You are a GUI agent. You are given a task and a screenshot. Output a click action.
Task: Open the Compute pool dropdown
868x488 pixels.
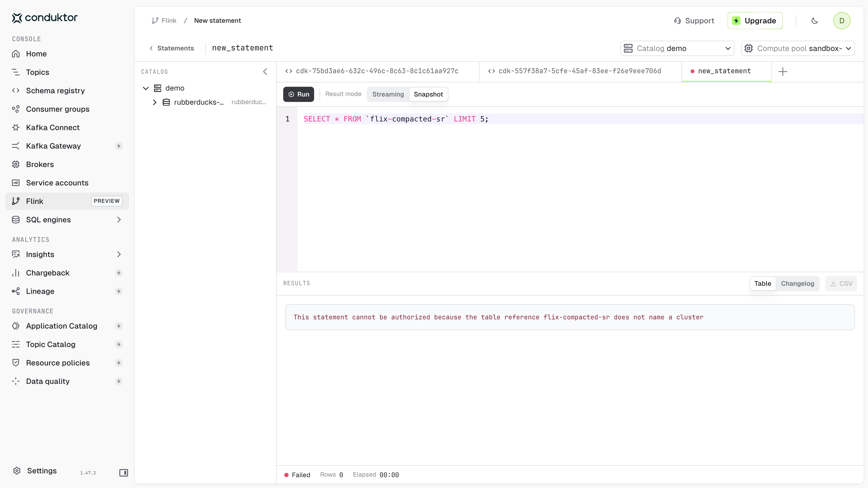point(798,48)
